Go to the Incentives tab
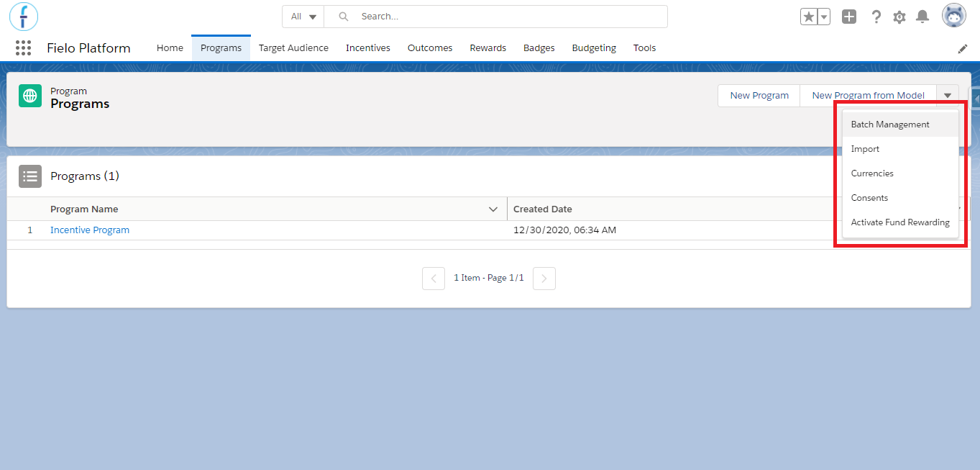Screen dimensions: 980x470 [368, 48]
